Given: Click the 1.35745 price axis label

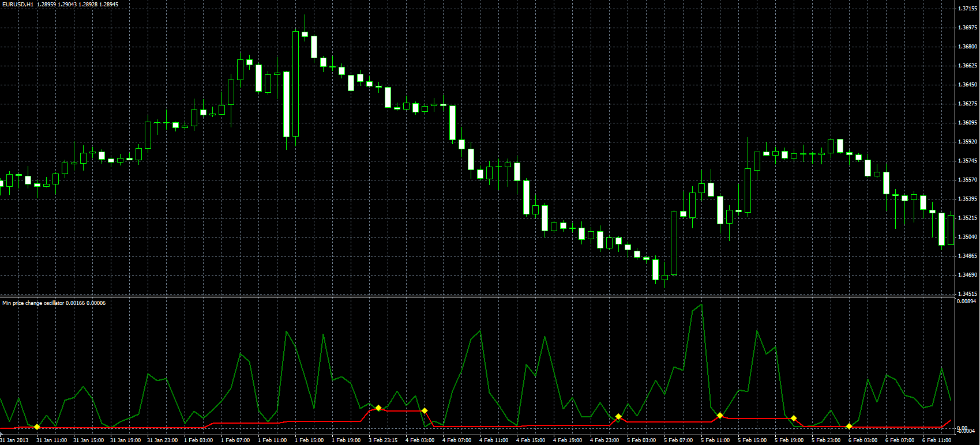Looking at the screenshot, I should coord(967,161).
